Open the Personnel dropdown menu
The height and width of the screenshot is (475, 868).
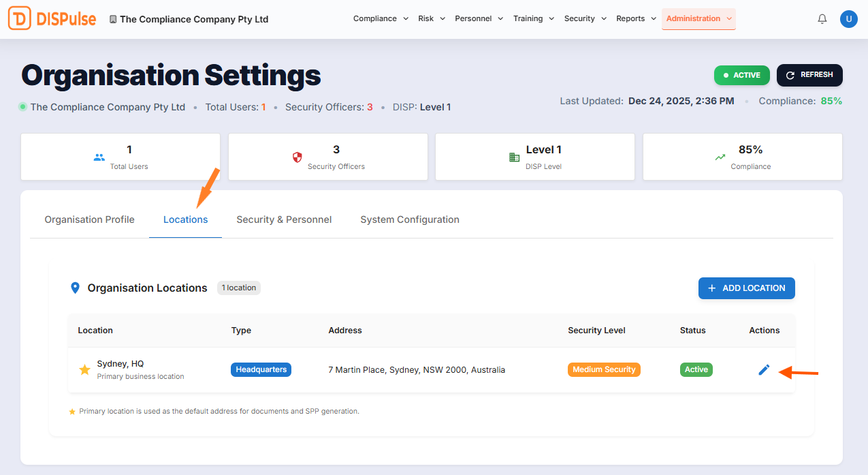[x=479, y=19]
